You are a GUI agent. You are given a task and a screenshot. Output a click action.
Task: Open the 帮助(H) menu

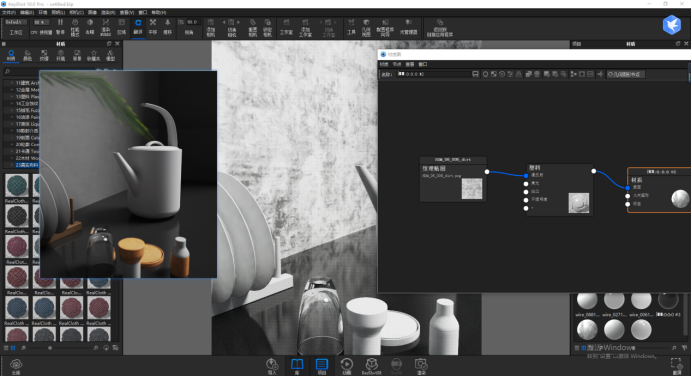pos(159,12)
